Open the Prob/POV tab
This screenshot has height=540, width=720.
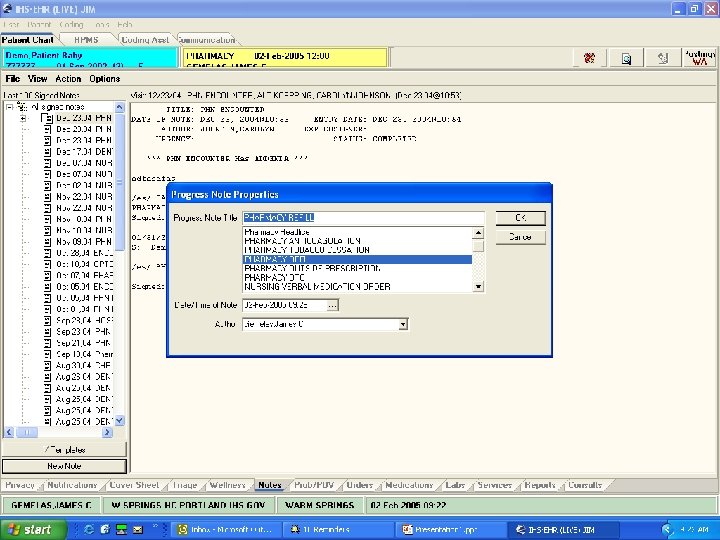click(x=314, y=485)
